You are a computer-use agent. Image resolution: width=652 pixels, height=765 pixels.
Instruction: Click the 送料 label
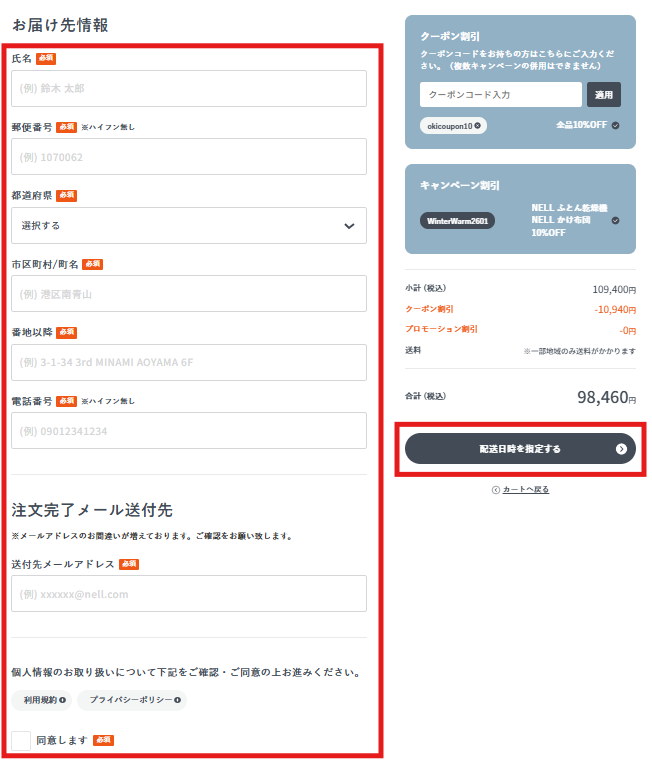click(413, 350)
